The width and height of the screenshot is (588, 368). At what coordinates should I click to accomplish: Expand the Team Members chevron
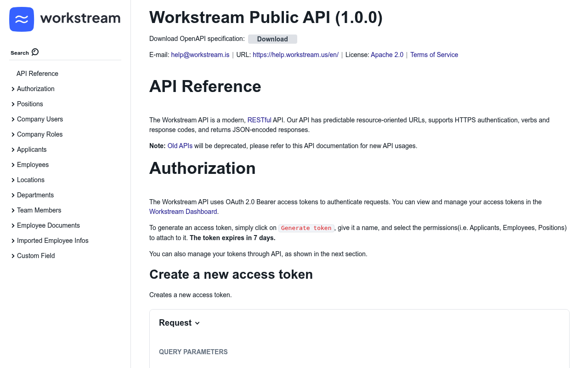coord(13,211)
